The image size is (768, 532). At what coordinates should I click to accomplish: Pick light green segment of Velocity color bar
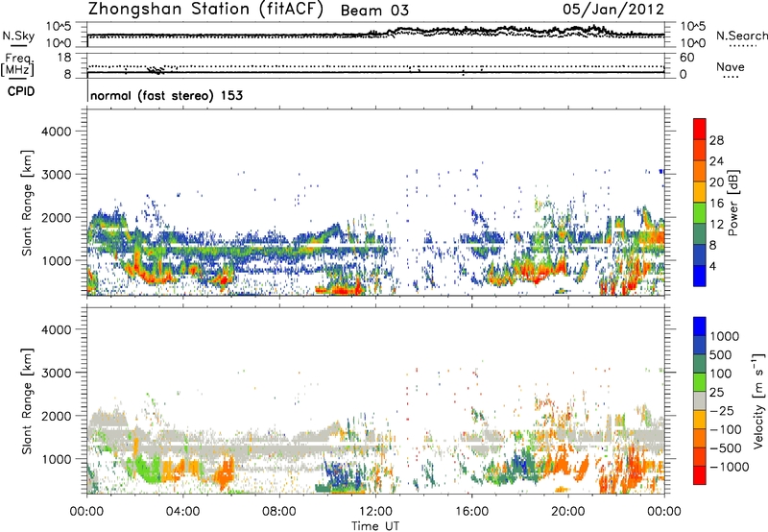[x=700, y=382]
